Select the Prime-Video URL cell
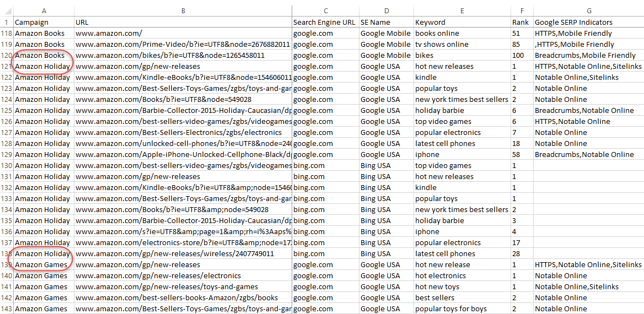644x314 pixels. [183, 45]
